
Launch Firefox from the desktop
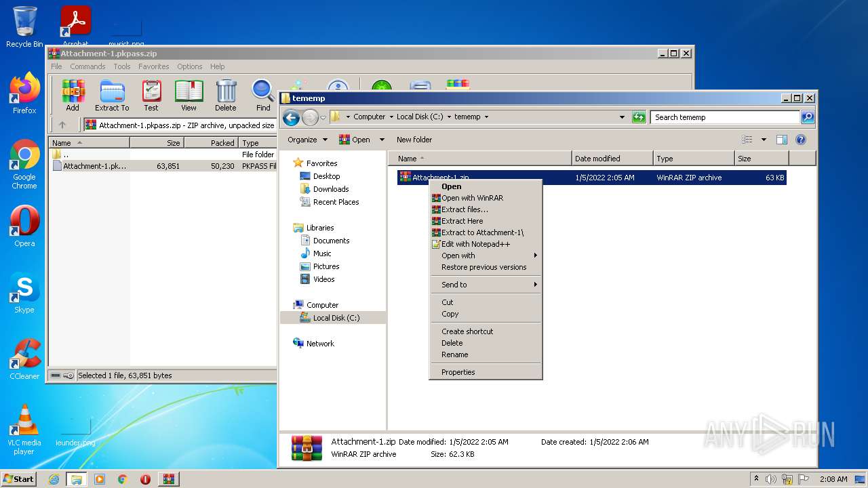coord(24,94)
